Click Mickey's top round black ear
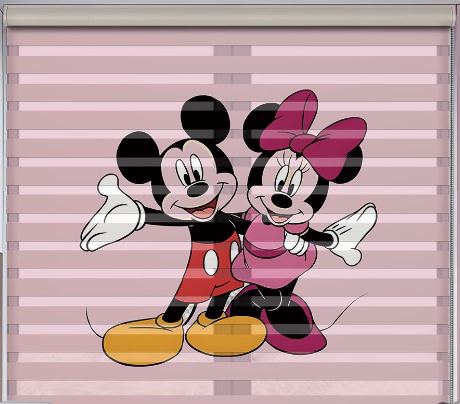The height and width of the screenshot is (404, 460). (x=205, y=118)
